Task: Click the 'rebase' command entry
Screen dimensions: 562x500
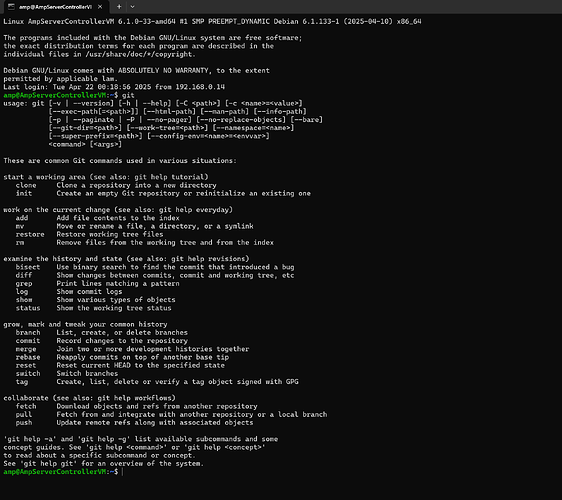Action: point(28,357)
